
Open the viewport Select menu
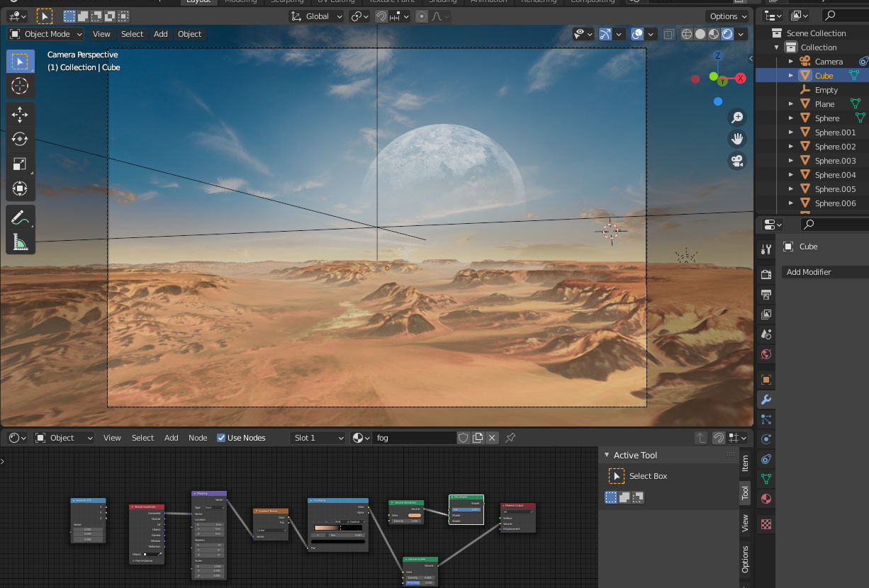[x=132, y=34]
